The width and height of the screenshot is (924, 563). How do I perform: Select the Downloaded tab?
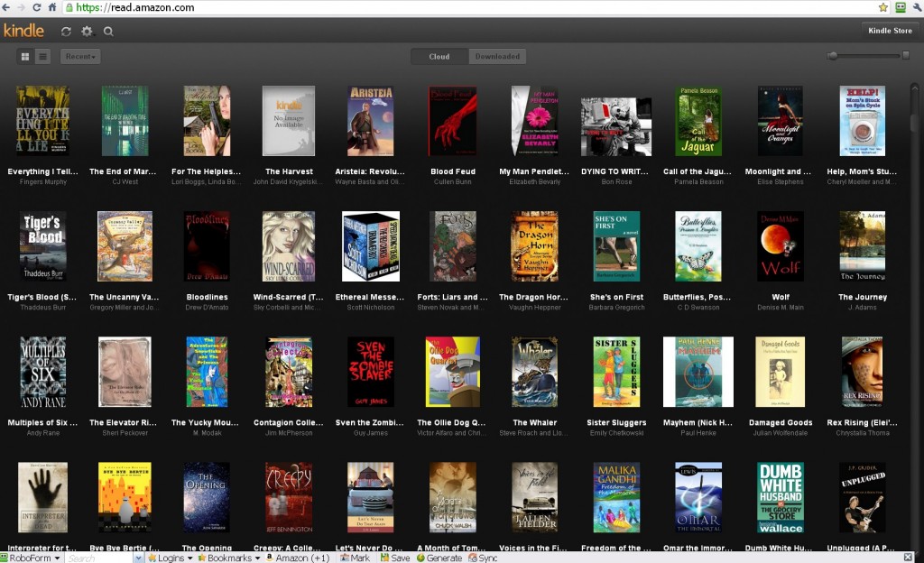[497, 57]
